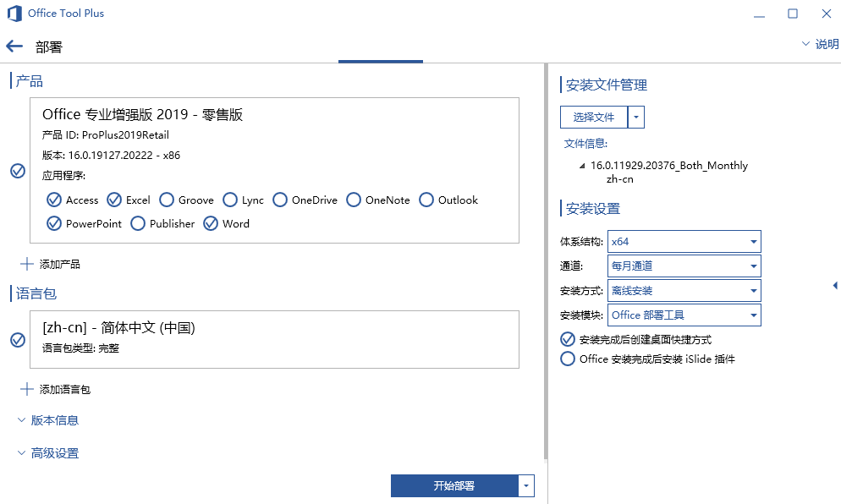Image resolution: width=841 pixels, height=504 pixels.
Task: Expand the 高级设置 section
Action: click(x=48, y=453)
